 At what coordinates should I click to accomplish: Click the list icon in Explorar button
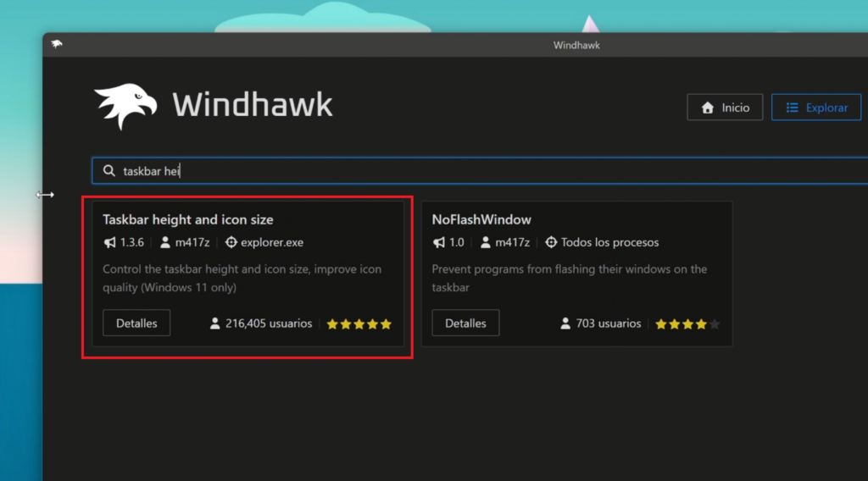tap(793, 108)
